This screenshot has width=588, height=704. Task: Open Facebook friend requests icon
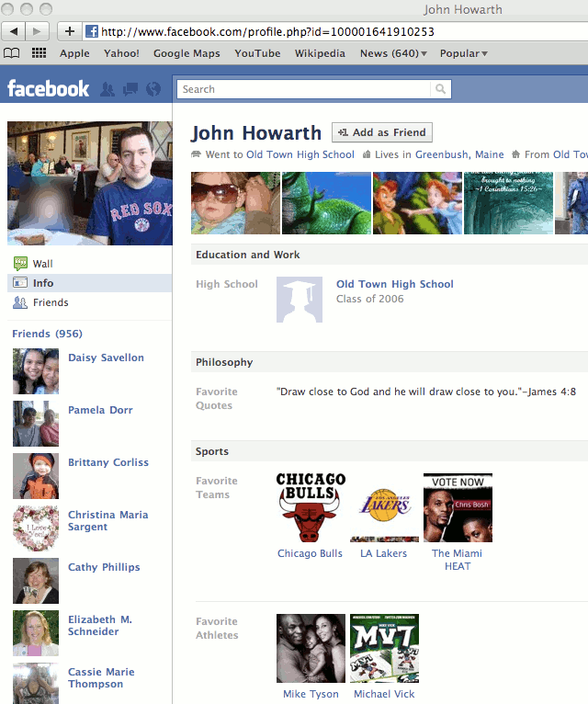coord(107,89)
